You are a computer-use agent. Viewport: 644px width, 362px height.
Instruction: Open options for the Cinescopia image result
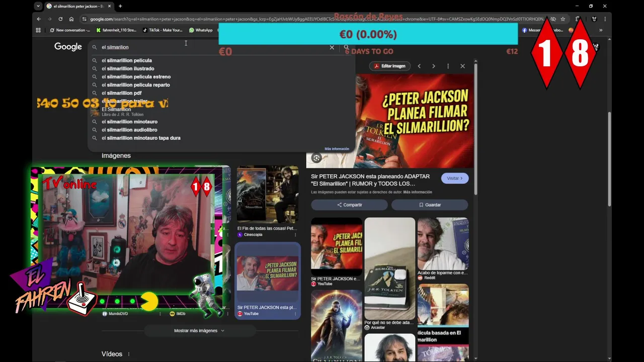(x=295, y=235)
